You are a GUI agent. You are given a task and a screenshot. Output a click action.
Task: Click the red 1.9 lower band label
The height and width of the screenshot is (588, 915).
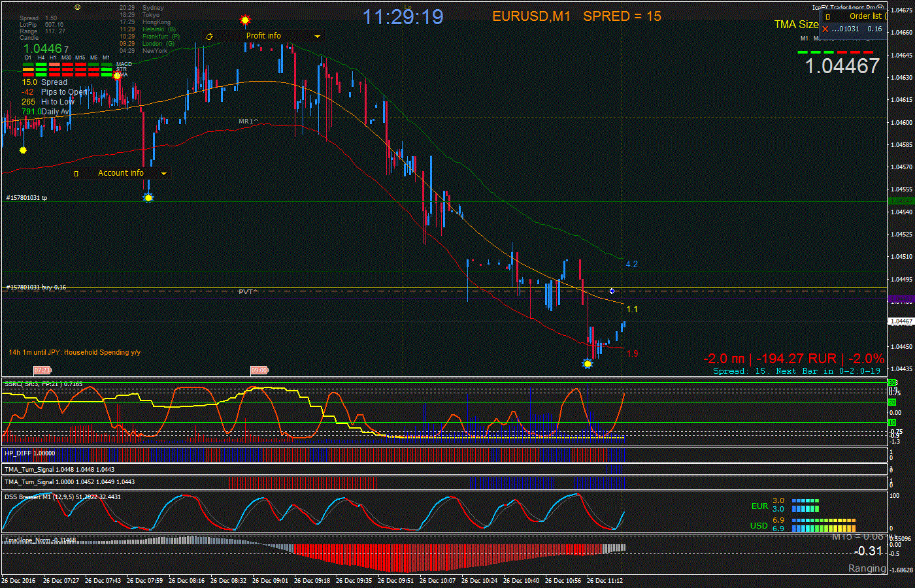click(632, 353)
